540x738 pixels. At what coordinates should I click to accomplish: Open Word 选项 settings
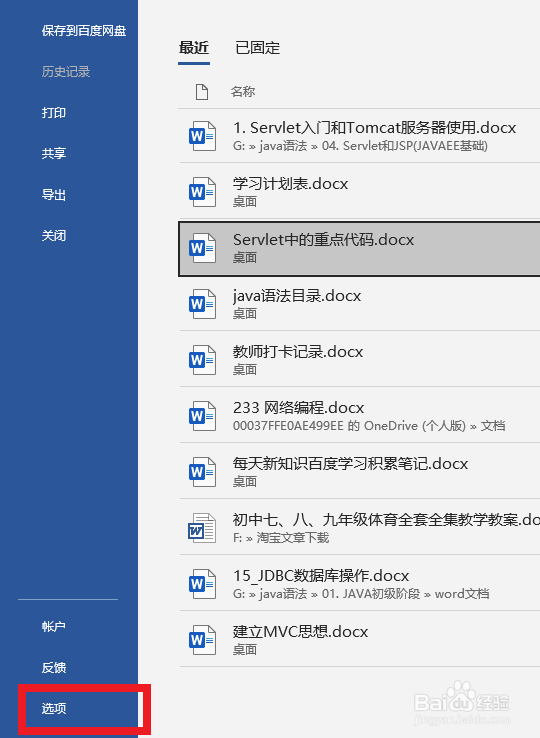pyautogui.click(x=54, y=708)
